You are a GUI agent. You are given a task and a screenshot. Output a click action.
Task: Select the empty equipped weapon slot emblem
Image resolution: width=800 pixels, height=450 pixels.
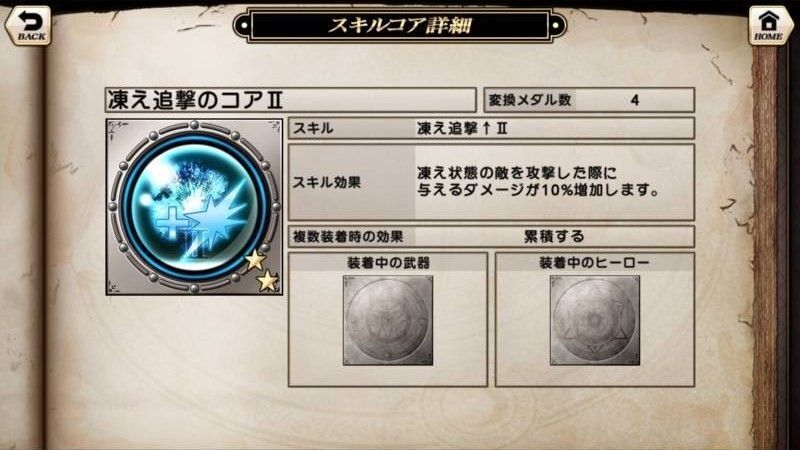click(x=388, y=320)
